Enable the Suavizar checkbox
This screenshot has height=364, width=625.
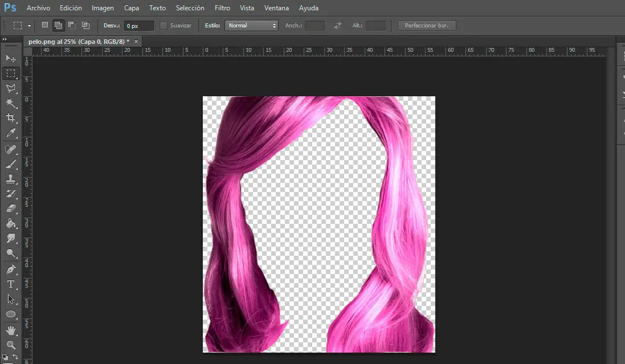click(x=164, y=26)
